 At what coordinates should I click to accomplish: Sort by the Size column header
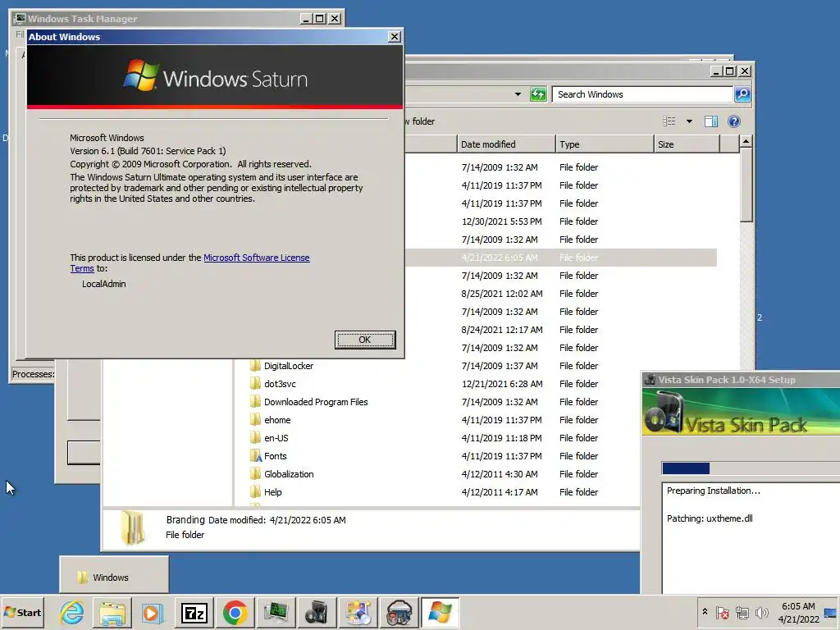point(687,144)
